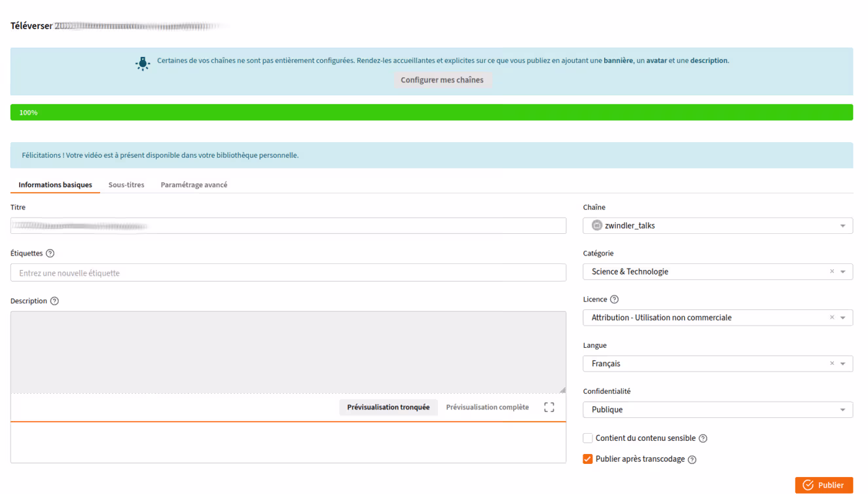Screen dimensions: 868x494
Task: Select Prévisualisation complète mode
Action: click(x=487, y=408)
